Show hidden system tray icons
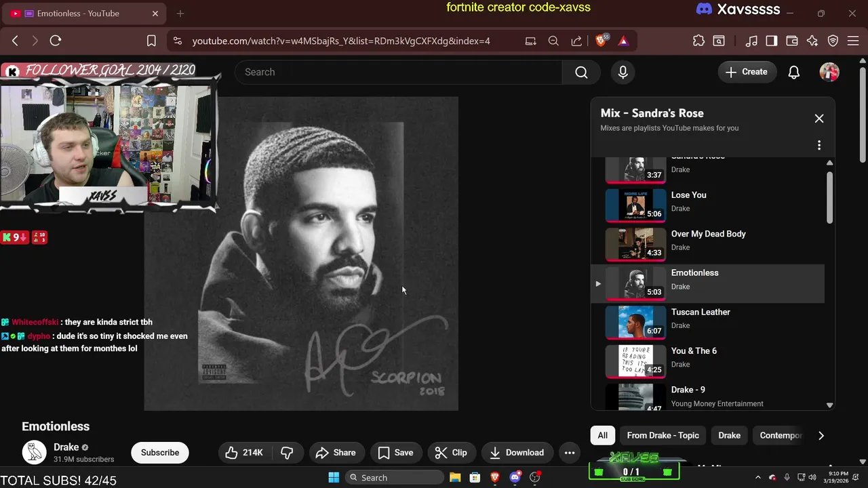This screenshot has height=488, width=868. pyautogui.click(x=758, y=477)
